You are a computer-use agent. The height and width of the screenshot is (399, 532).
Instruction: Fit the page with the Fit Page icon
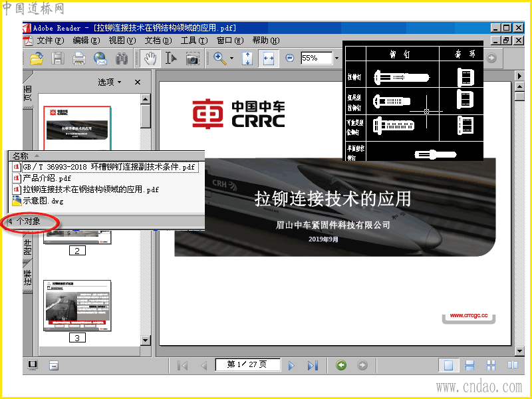pyautogui.click(x=247, y=59)
